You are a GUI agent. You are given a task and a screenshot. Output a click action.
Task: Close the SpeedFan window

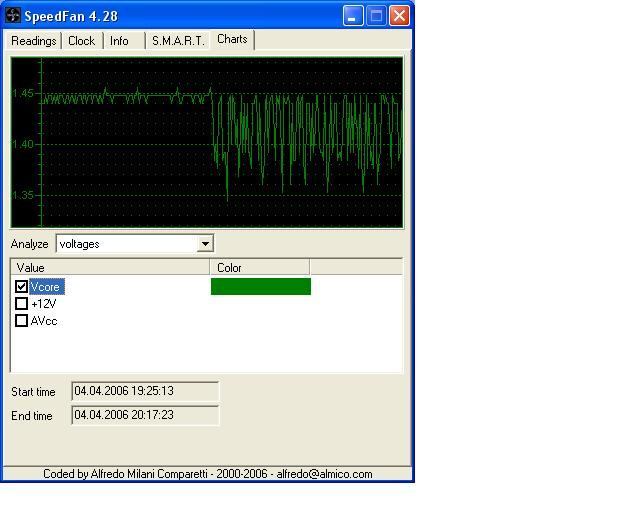(x=400, y=16)
